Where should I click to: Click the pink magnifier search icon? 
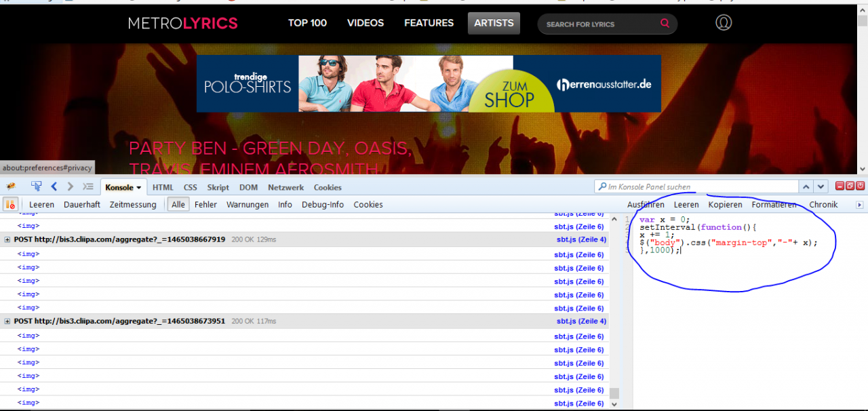[x=665, y=24]
